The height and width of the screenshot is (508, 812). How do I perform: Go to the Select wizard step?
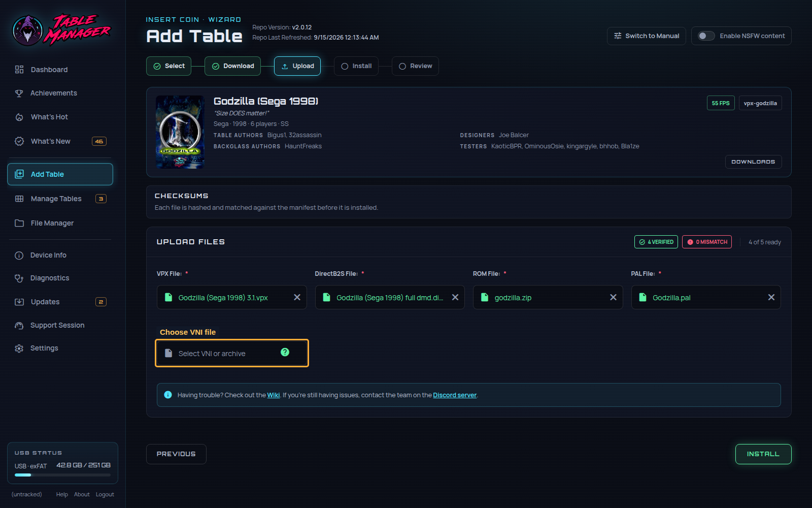tap(169, 66)
